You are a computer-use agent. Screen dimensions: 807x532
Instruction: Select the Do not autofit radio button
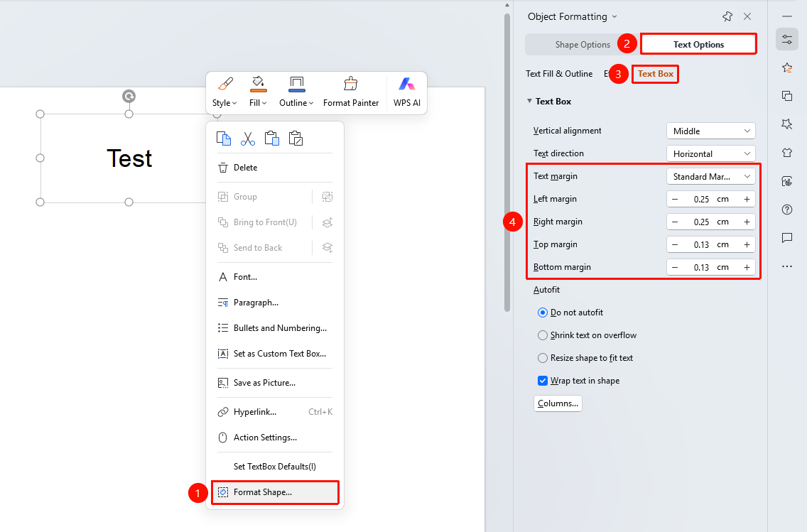pos(543,313)
